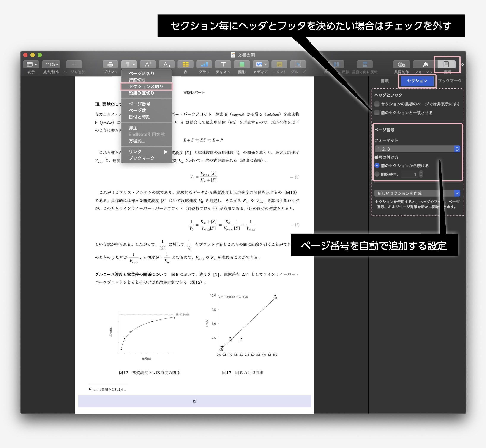Select the 開始番号 radio button
Image resolution: width=486 pixels, height=448 pixels.
tap(377, 174)
